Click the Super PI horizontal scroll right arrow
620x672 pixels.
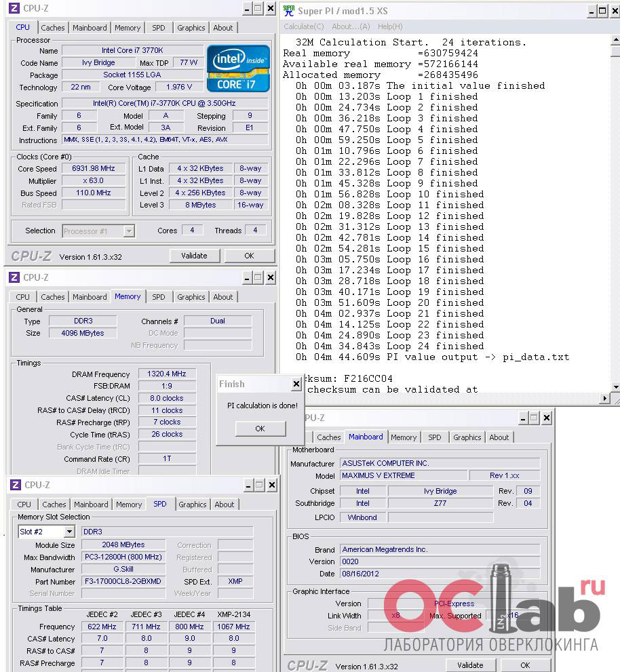[604, 398]
